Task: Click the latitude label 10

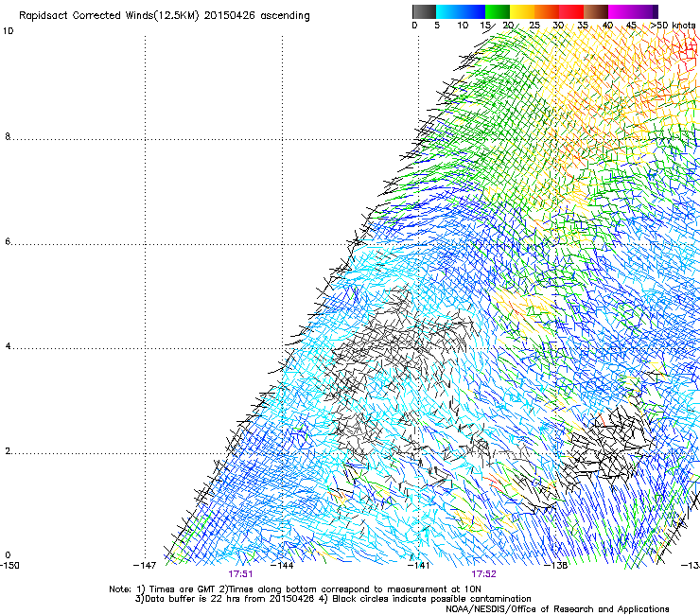Action: (x=8, y=31)
